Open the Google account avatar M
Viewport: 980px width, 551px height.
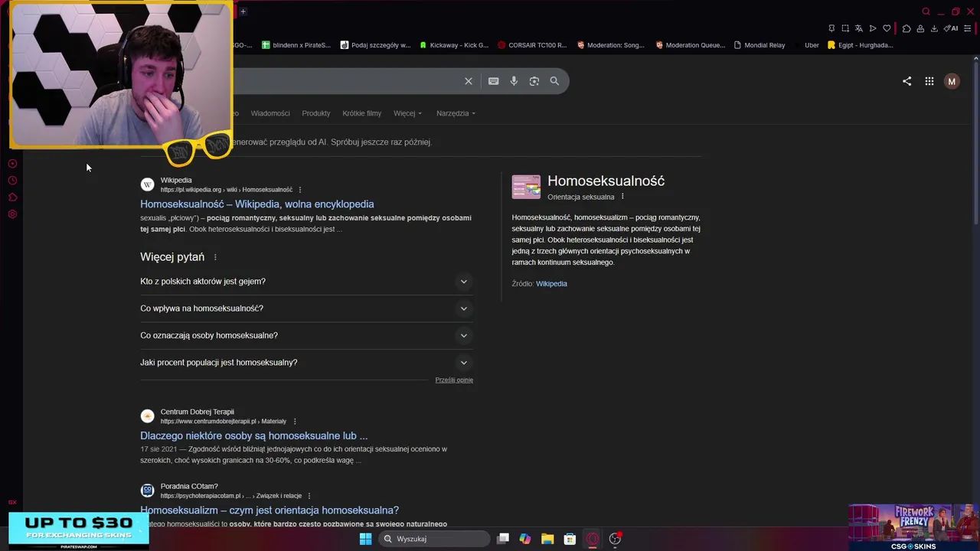(952, 81)
